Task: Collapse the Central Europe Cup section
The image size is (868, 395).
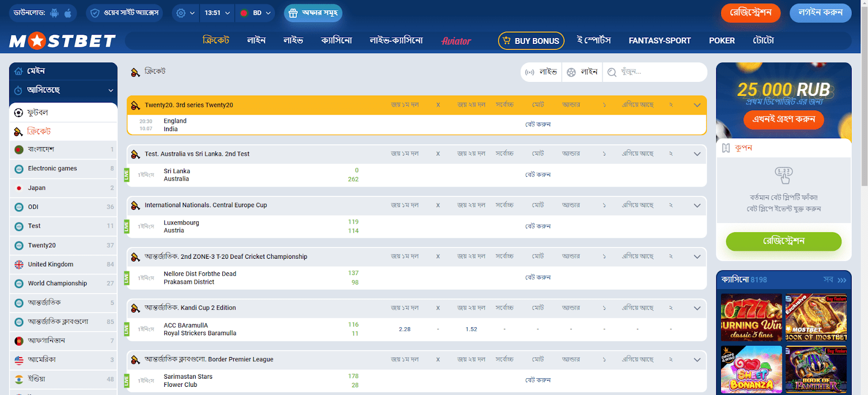Action: coord(697,206)
